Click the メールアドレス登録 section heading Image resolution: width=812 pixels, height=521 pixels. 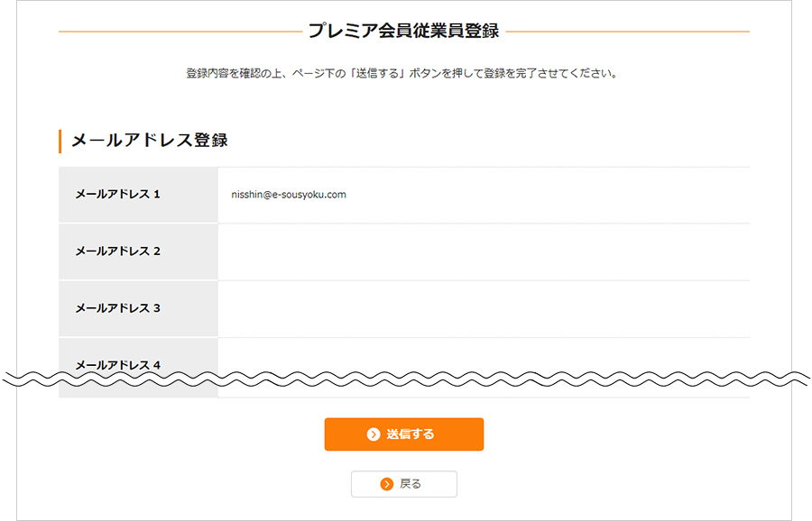149,141
